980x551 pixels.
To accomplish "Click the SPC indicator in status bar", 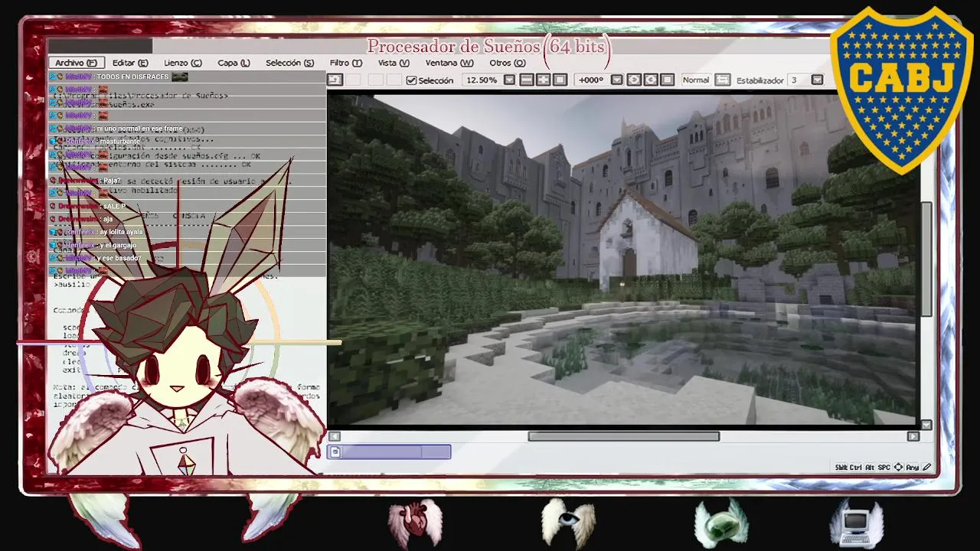I will coord(884,467).
